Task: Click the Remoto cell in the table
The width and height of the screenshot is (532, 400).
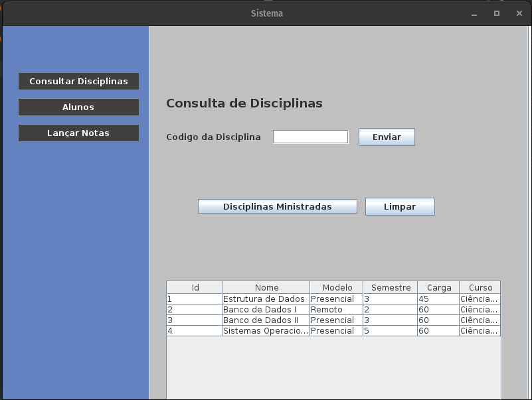Action: point(337,309)
